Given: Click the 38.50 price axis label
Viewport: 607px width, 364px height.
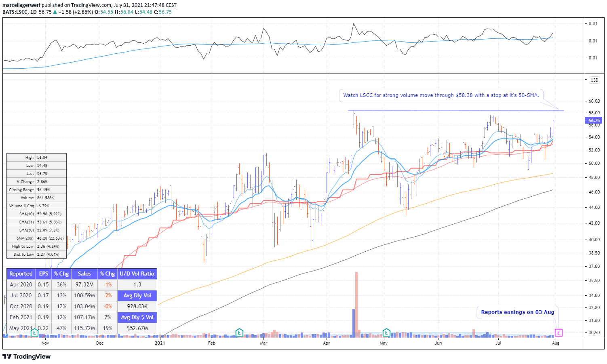Looking at the screenshot, I should (594, 253).
